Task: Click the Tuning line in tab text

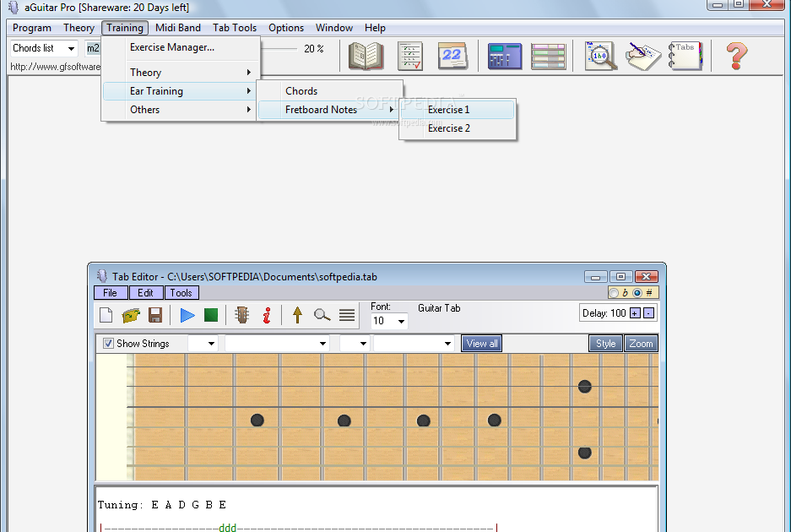Action: tap(162, 505)
